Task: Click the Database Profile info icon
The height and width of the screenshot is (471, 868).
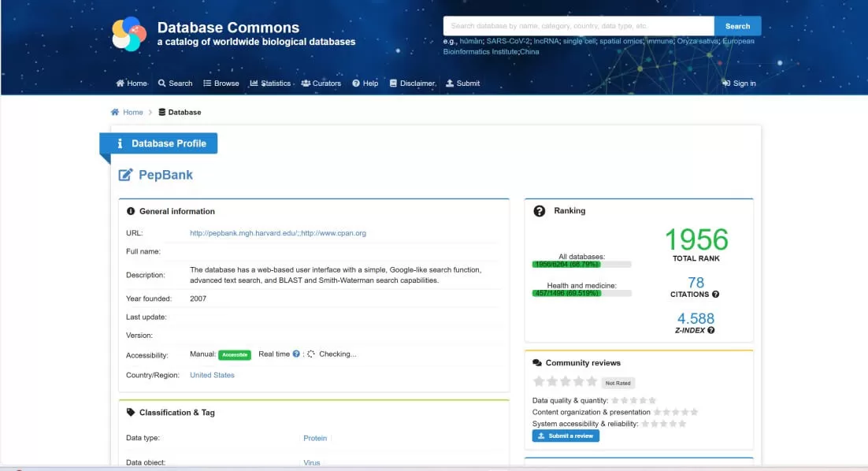Action: 120,144
